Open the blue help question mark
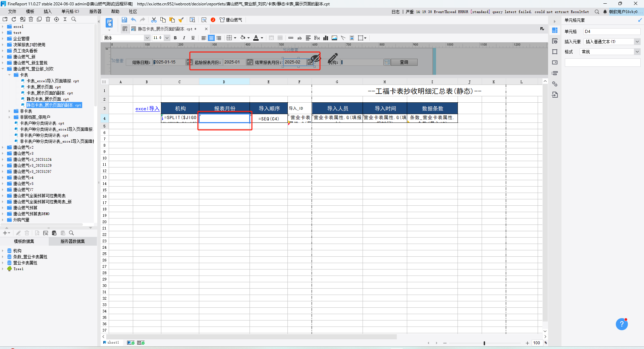 (x=622, y=324)
